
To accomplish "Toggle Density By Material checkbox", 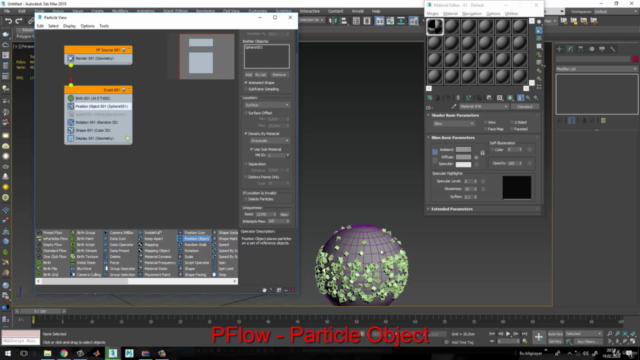I will coord(246,133).
